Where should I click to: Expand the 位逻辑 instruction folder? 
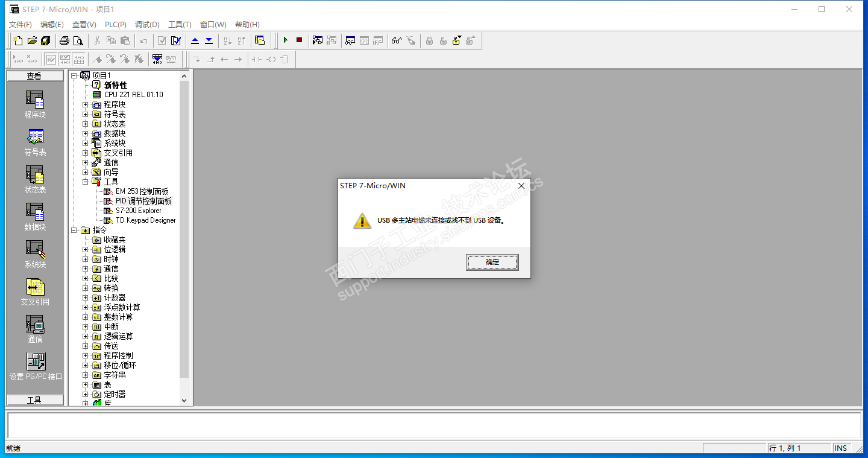pos(86,249)
